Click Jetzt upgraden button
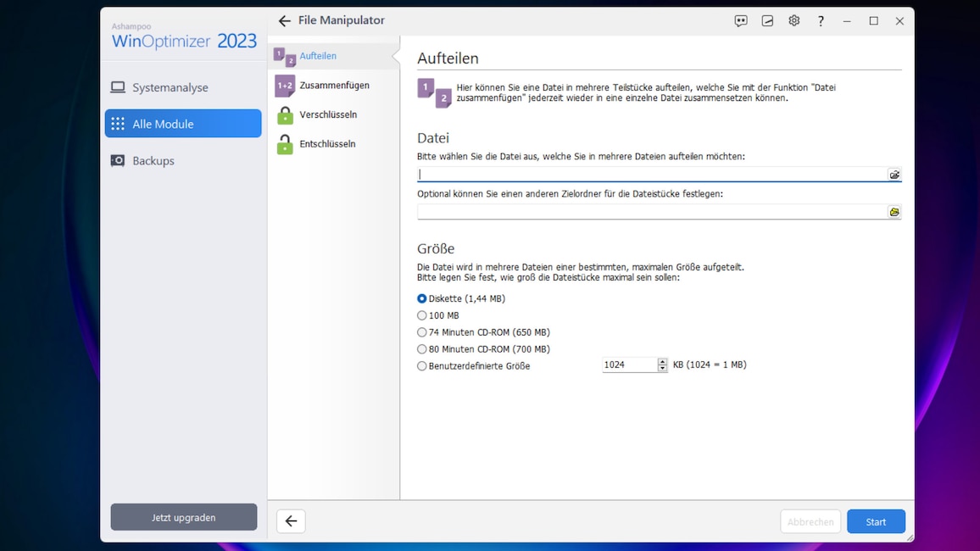Screen dimensions: 980x551 click(183, 517)
